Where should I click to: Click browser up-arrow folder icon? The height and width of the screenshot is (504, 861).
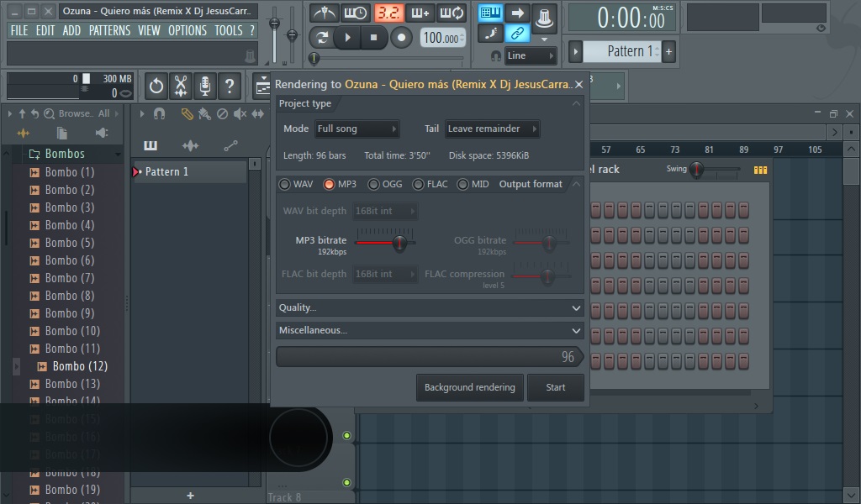point(22,113)
